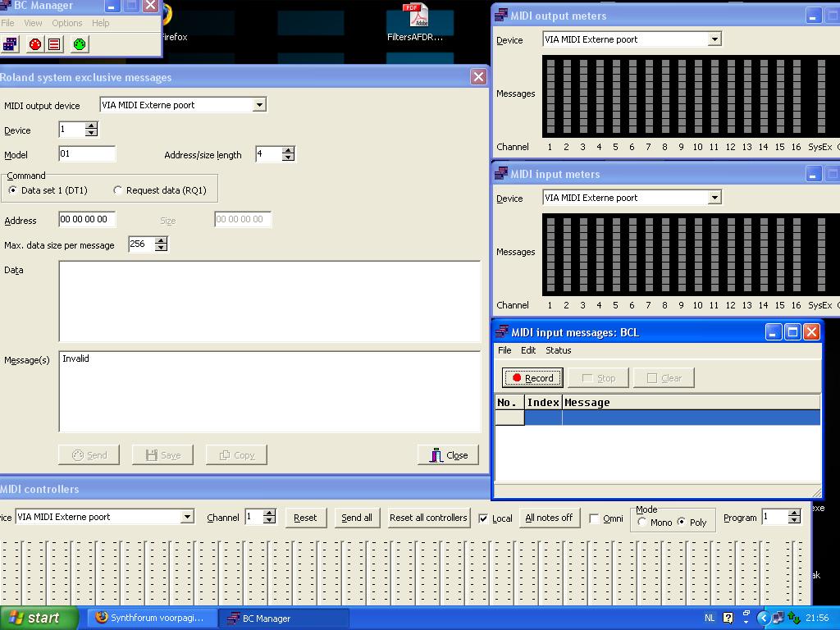Screen dimensions: 840x630
Task: Click the Message(s) box showing Invalid
Action: 269,391
